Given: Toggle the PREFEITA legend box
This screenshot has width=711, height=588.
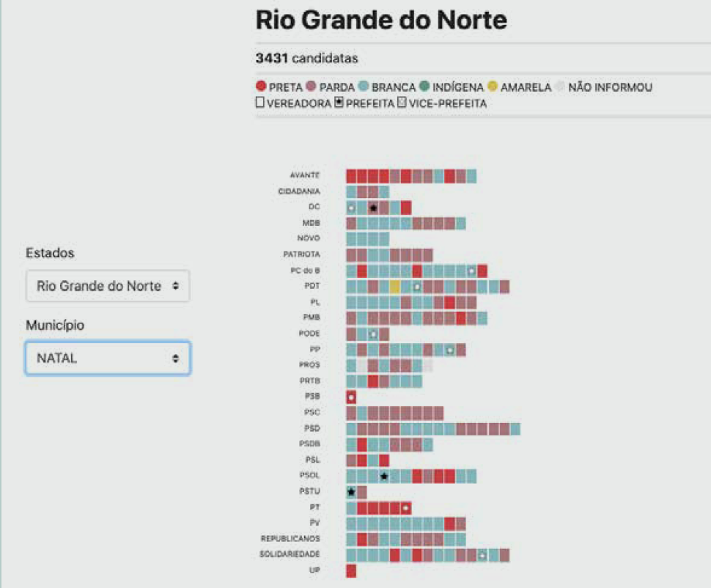Looking at the screenshot, I should (339, 103).
